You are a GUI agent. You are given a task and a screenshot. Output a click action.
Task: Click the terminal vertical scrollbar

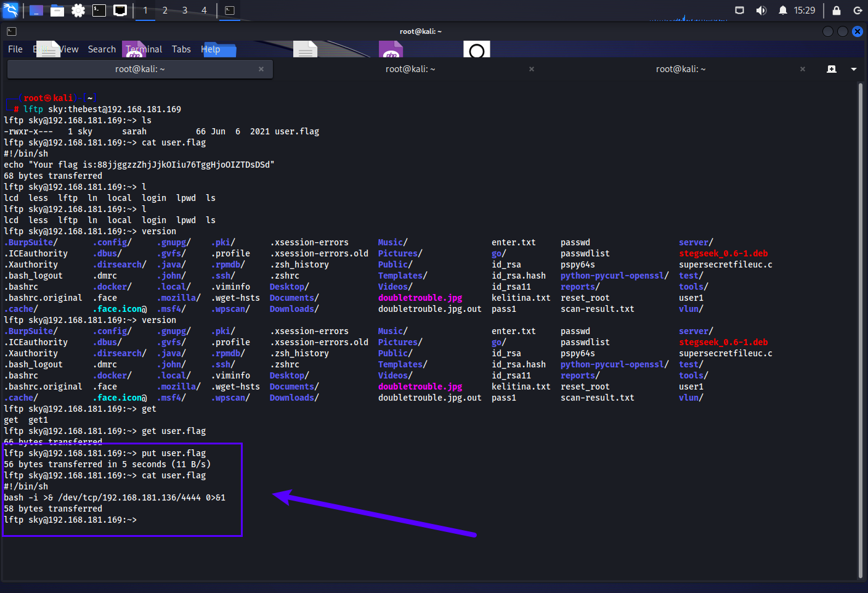point(861,331)
